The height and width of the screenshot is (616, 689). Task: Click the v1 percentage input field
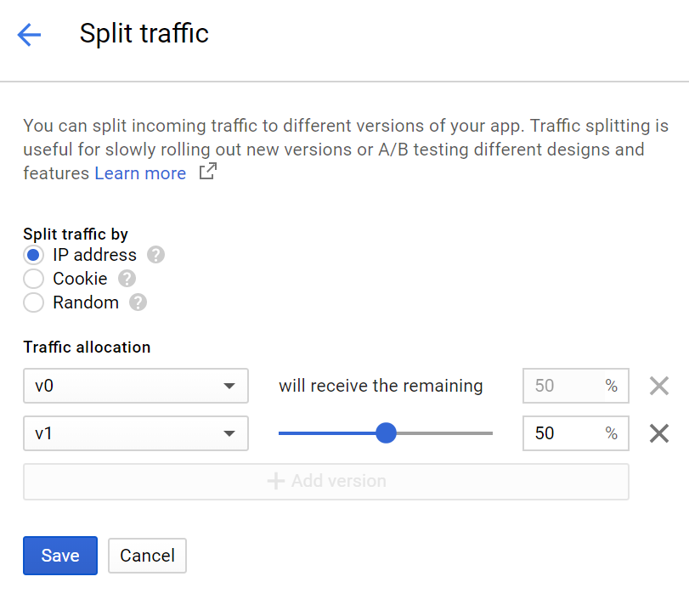(x=561, y=433)
